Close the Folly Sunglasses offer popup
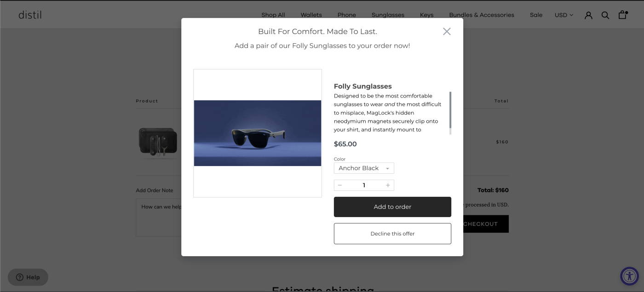644x292 pixels. point(447,31)
